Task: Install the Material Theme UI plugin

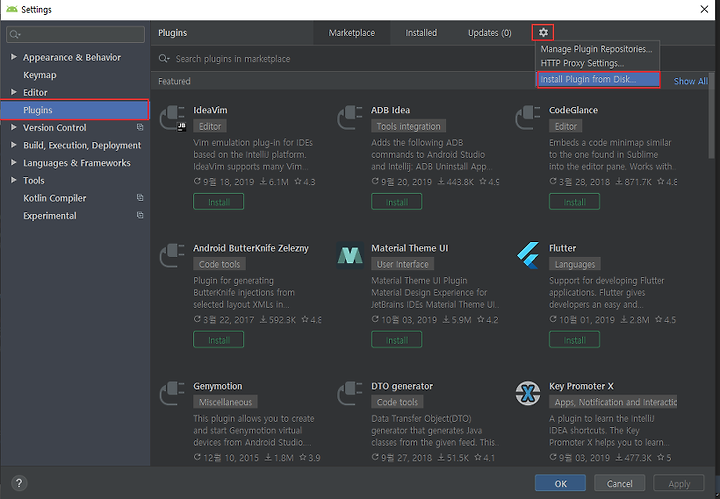Action: point(396,340)
